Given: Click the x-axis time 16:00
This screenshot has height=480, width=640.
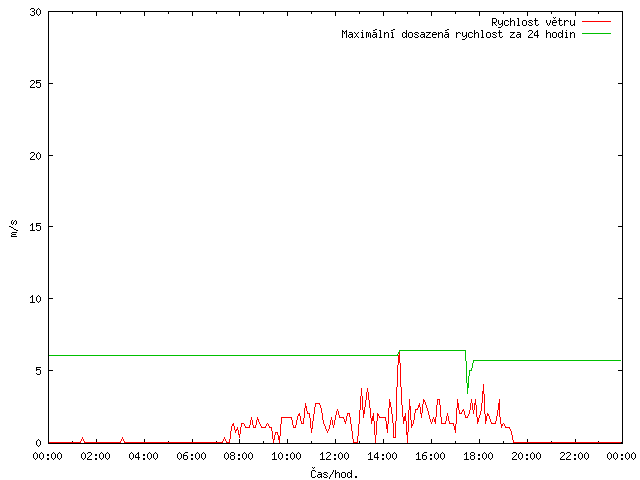Looking at the screenshot, I should 431,456.
